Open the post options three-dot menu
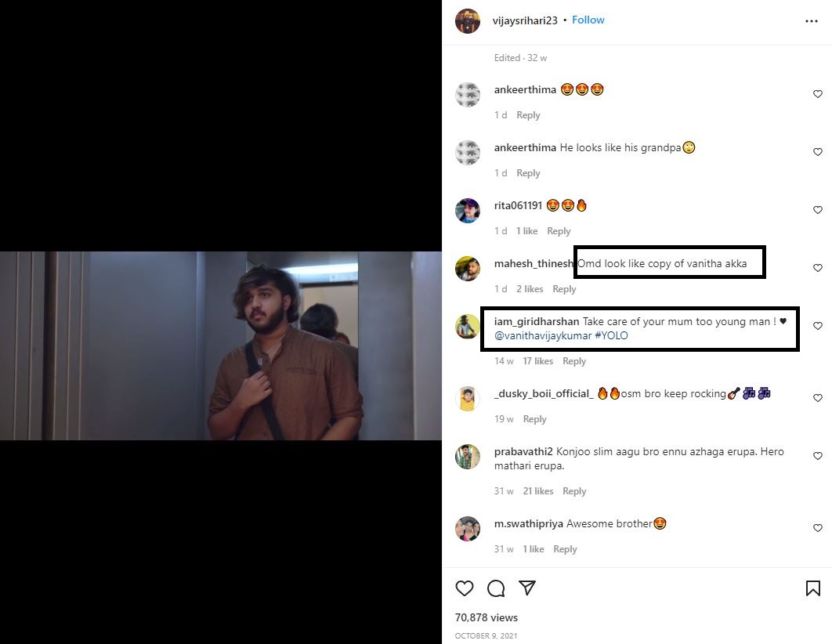 tap(811, 21)
